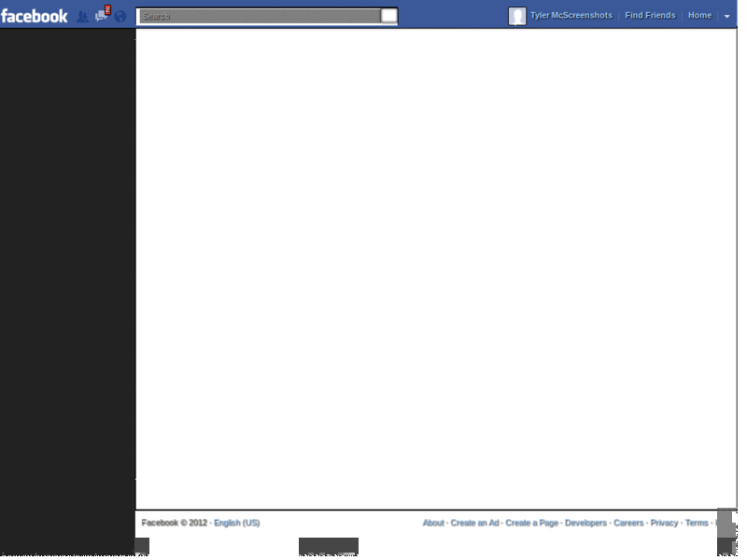Open the Terms link

coord(695,523)
